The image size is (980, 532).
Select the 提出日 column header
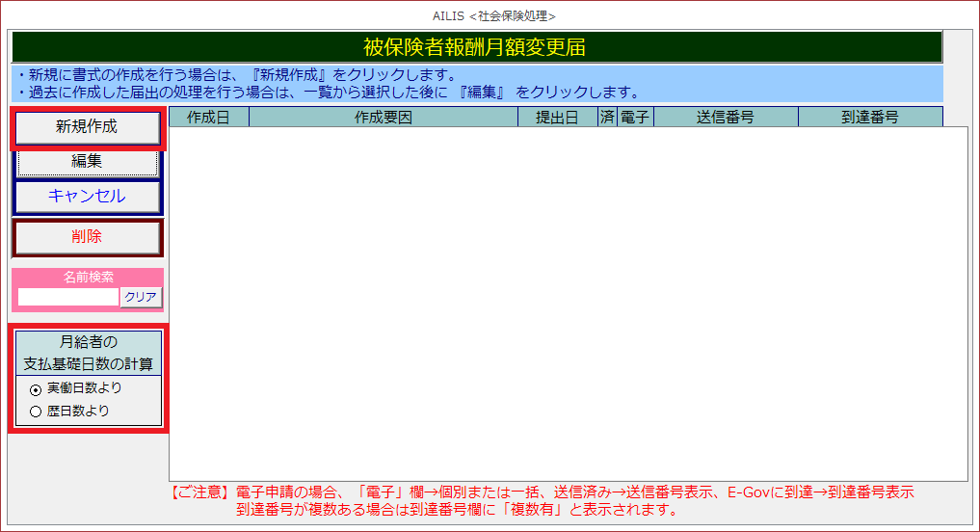click(x=556, y=118)
